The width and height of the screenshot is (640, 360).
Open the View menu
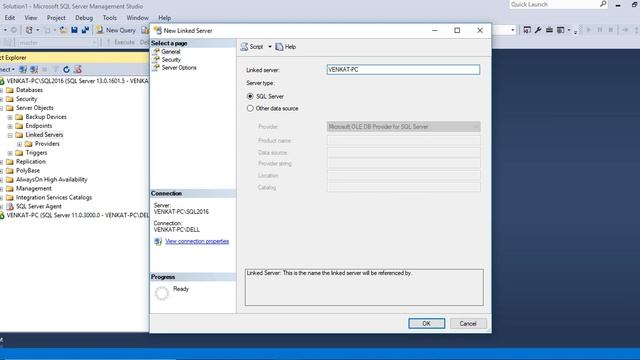point(31,18)
